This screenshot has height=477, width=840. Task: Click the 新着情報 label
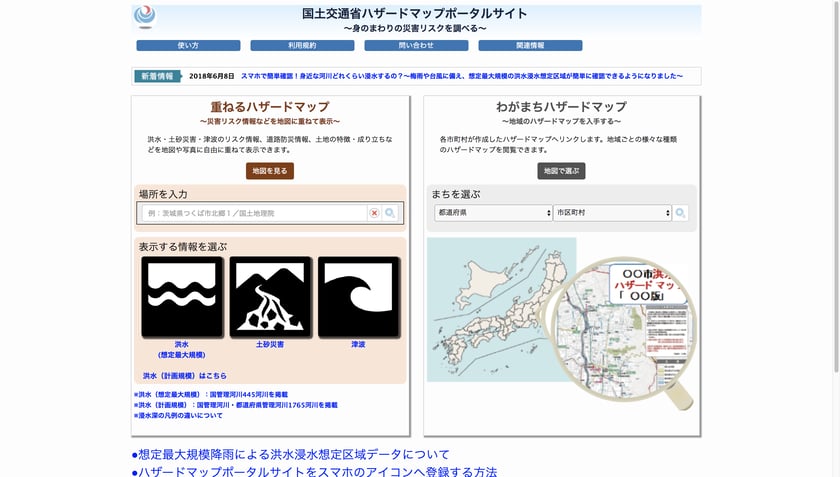click(x=157, y=76)
